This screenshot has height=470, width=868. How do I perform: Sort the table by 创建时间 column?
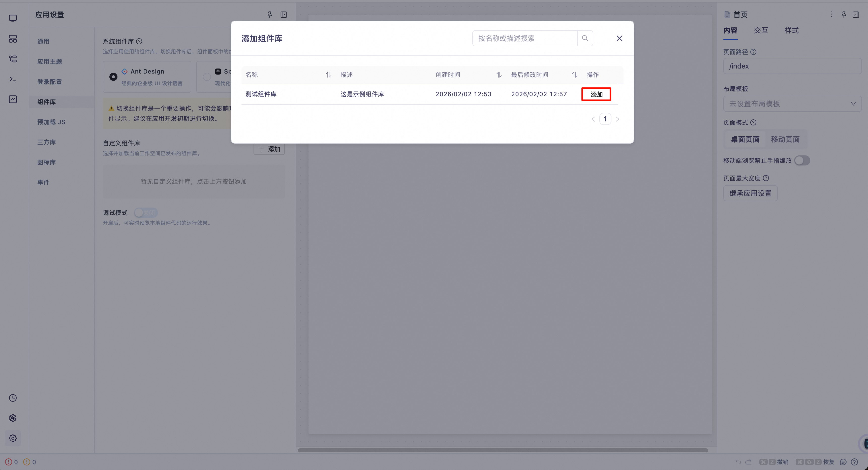[x=499, y=75]
